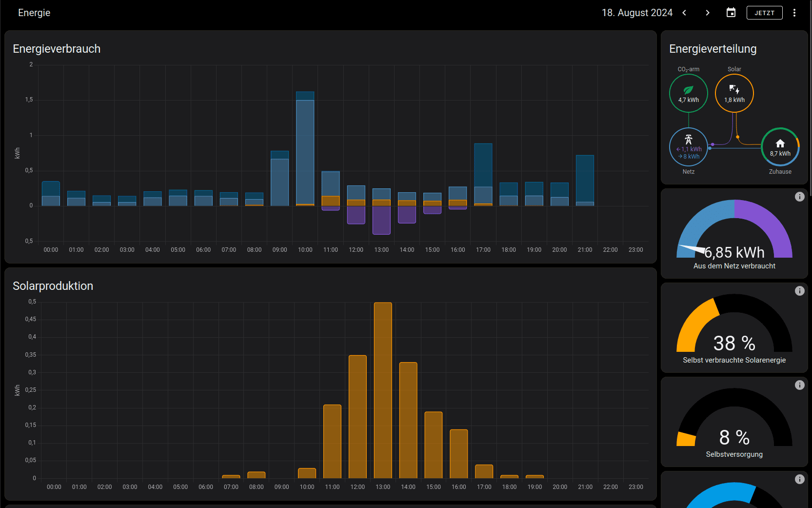Show info for Aus dem Netz verbraucht gauge
812x508 pixels.
800,197
